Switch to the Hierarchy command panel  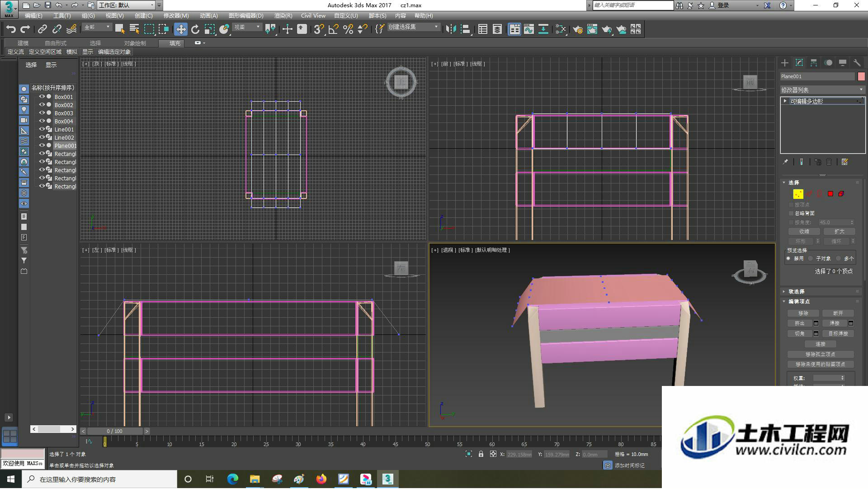tap(814, 63)
